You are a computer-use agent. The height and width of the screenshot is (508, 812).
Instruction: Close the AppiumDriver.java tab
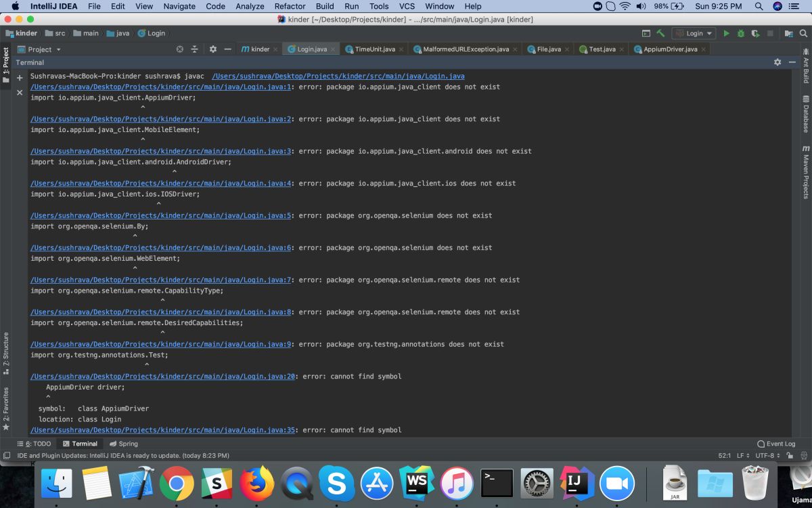click(x=704, y=49)
